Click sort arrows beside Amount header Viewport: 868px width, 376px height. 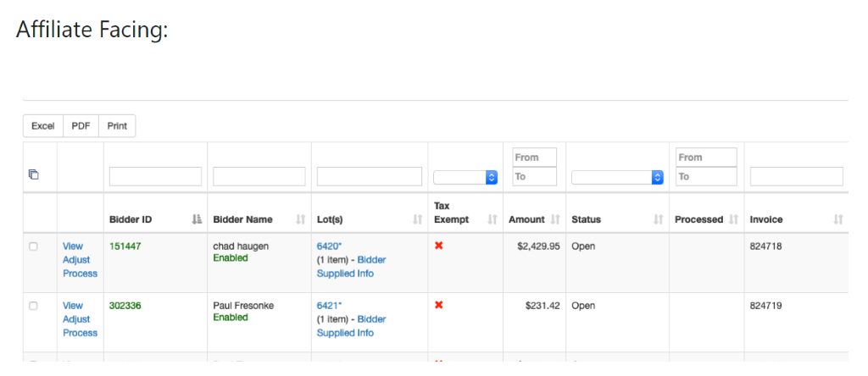pos(555,219)
